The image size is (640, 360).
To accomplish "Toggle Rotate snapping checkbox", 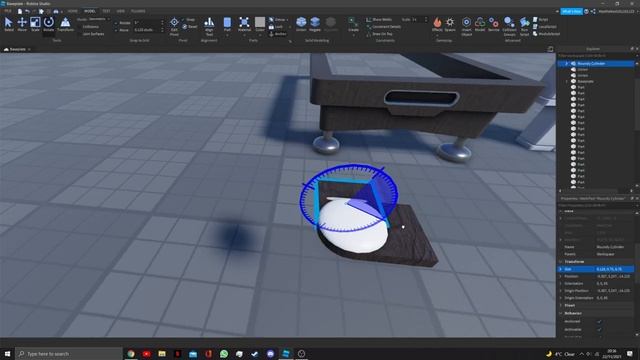I will [x=116, y=23].
